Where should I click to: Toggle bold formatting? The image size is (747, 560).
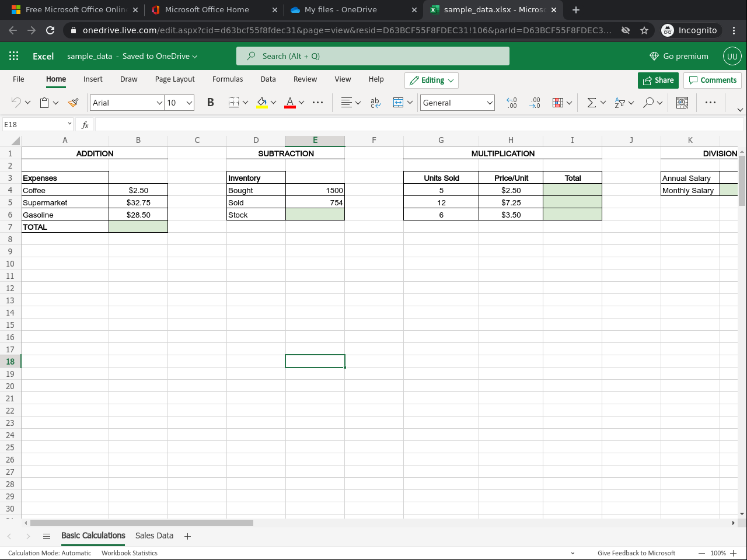(210, 102)
